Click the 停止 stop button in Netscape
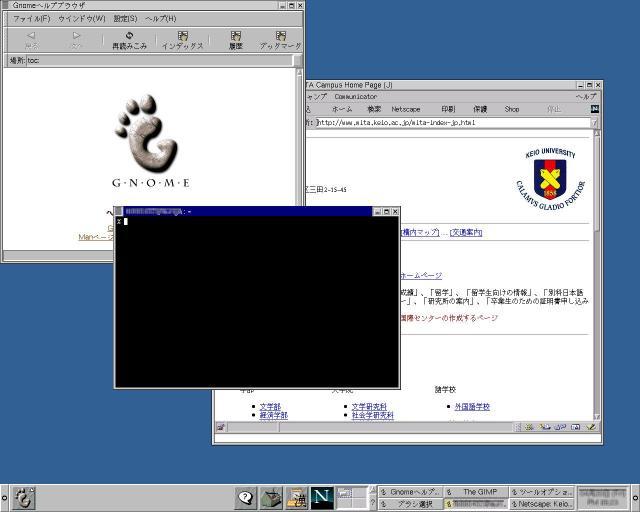This screenshot has width=640, height=512. coord(553,109)
